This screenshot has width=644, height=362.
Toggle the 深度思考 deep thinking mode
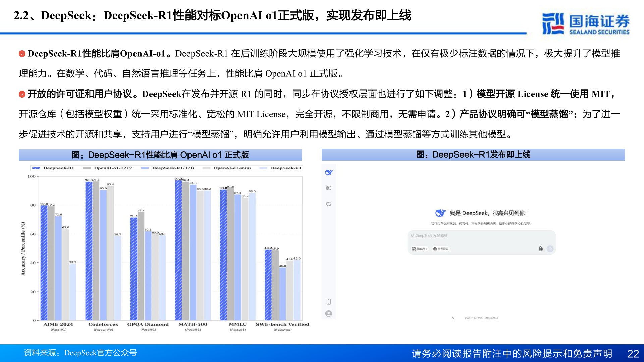[x=420, y=249]
